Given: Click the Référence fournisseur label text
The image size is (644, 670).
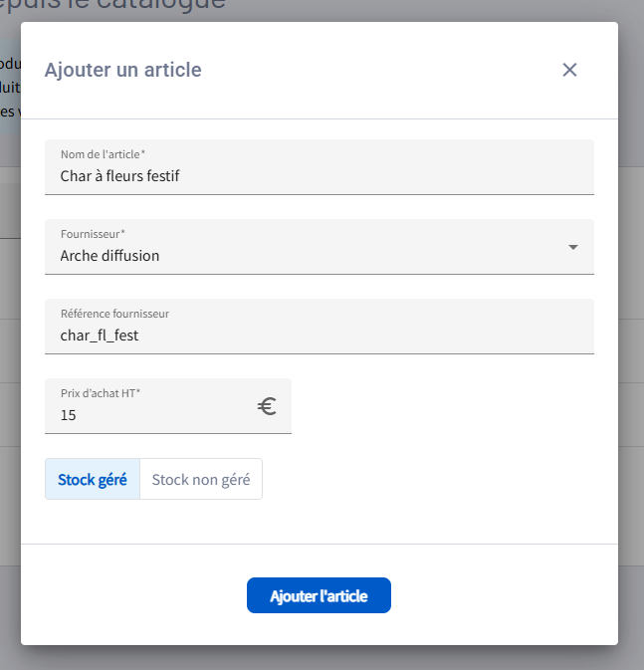Looking at the screenshot, I should [114, 314].
